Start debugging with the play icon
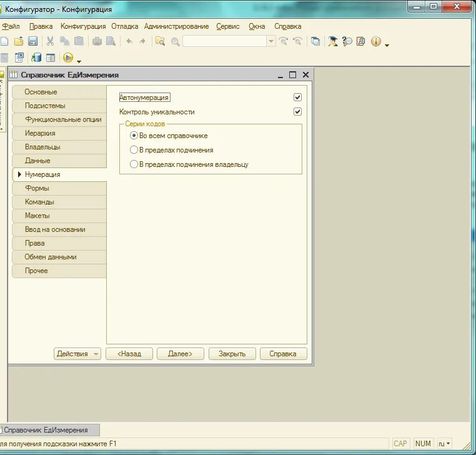Viewport: 476px width, 455px height. 68,57
